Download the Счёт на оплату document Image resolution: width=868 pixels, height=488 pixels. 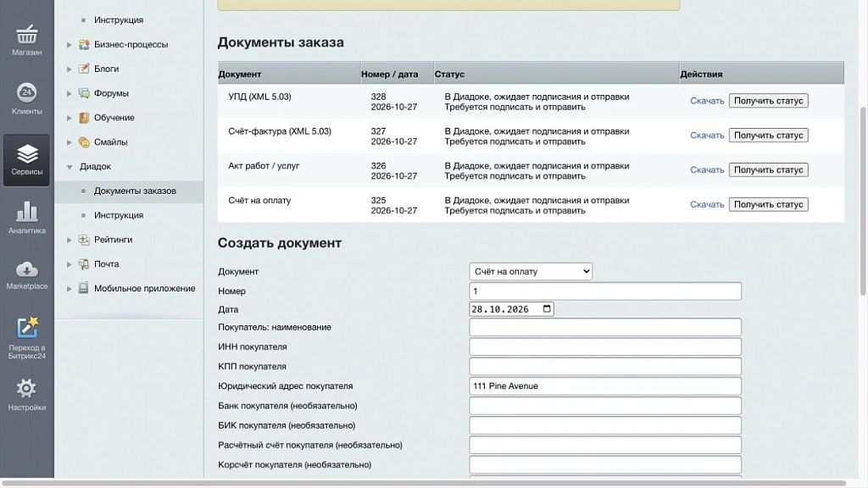pos(707,204)
